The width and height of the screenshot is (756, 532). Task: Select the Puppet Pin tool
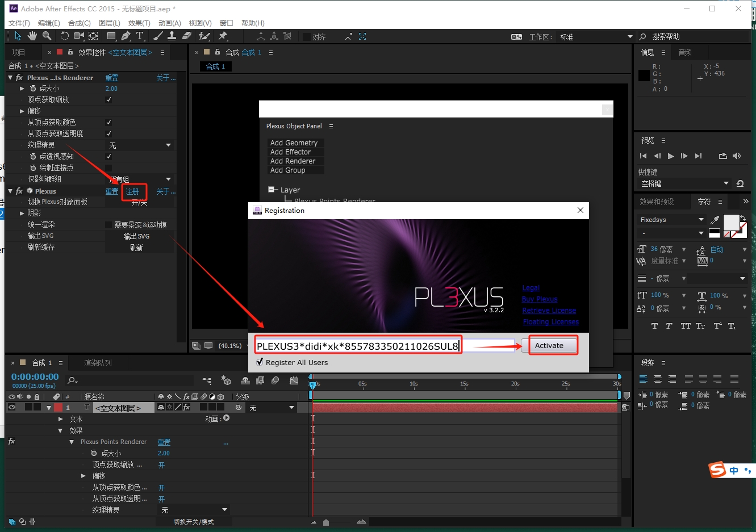click(x=223, y=36)
